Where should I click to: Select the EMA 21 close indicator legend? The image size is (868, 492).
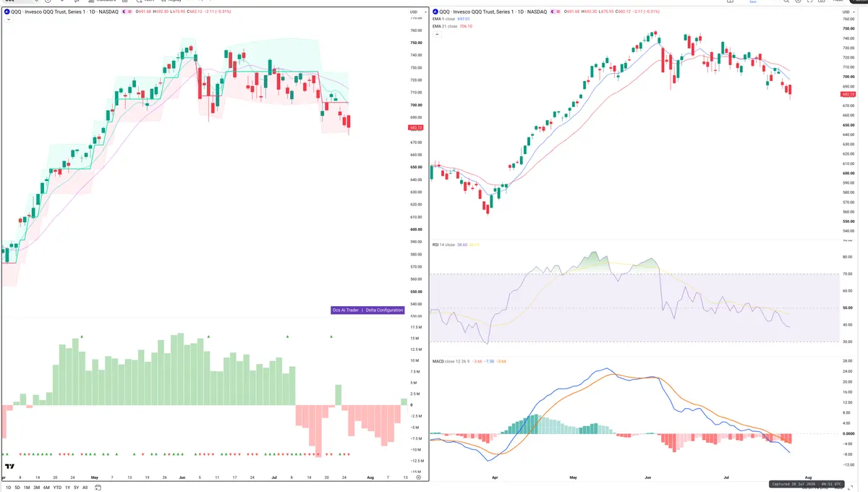446,26
